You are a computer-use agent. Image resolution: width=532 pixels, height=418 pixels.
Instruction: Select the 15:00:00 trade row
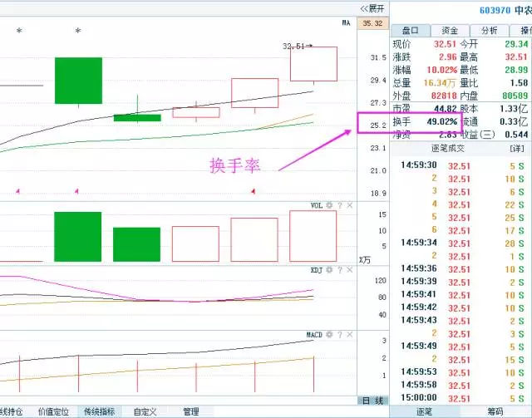(462, 398)
